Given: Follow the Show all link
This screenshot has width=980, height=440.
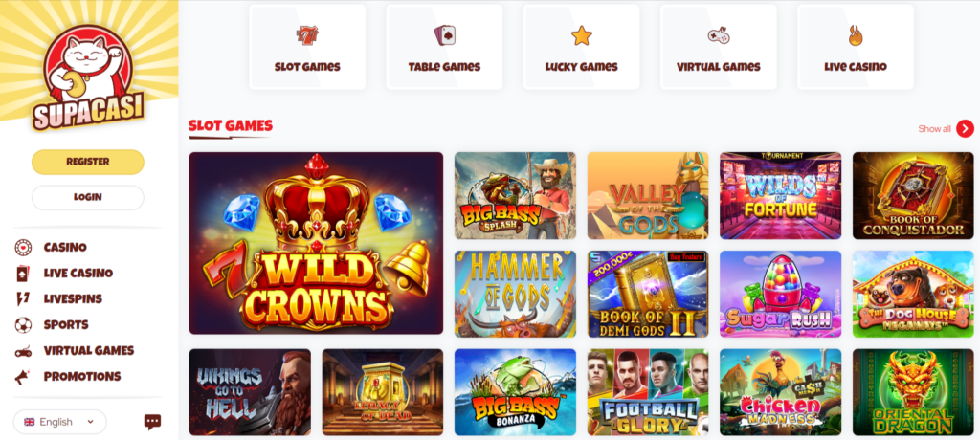Looking at the screenshot, I should pyautogui.click(x=934, y=129).
